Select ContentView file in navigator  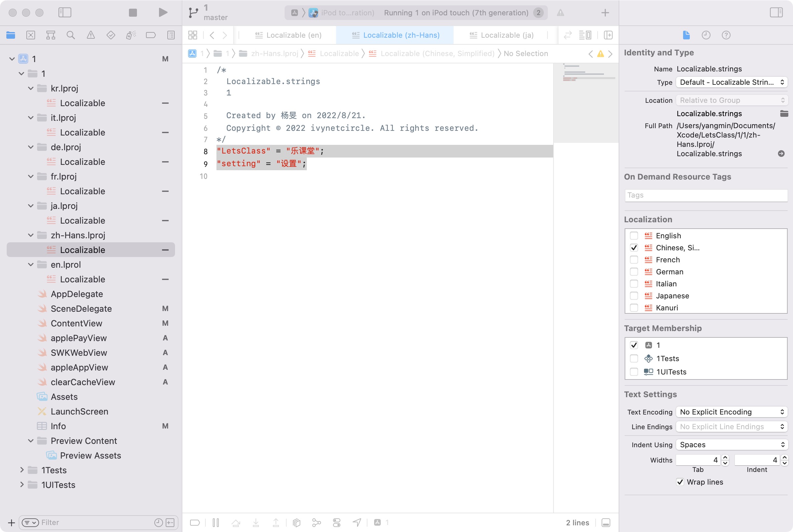point(76,323)
